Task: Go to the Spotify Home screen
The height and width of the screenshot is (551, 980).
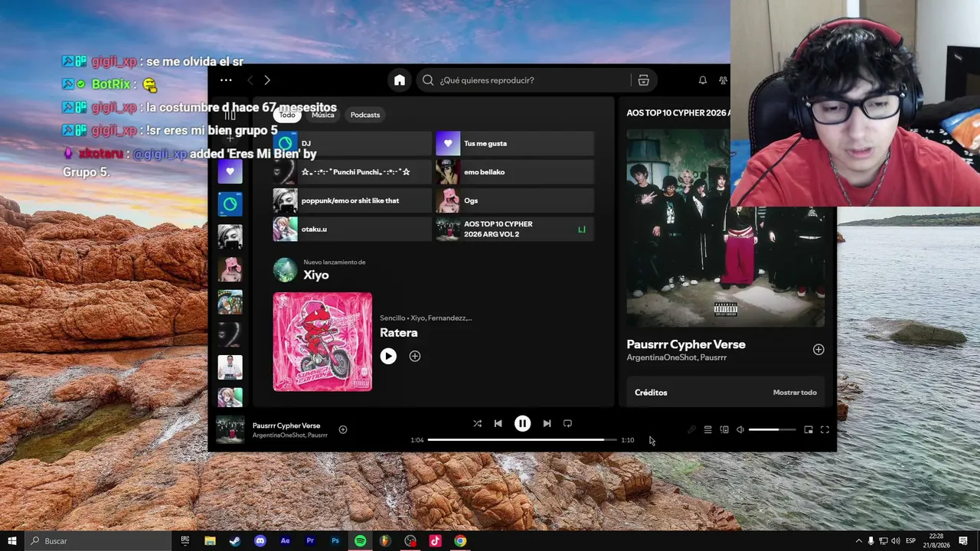Action: click(x=400, y=80)
